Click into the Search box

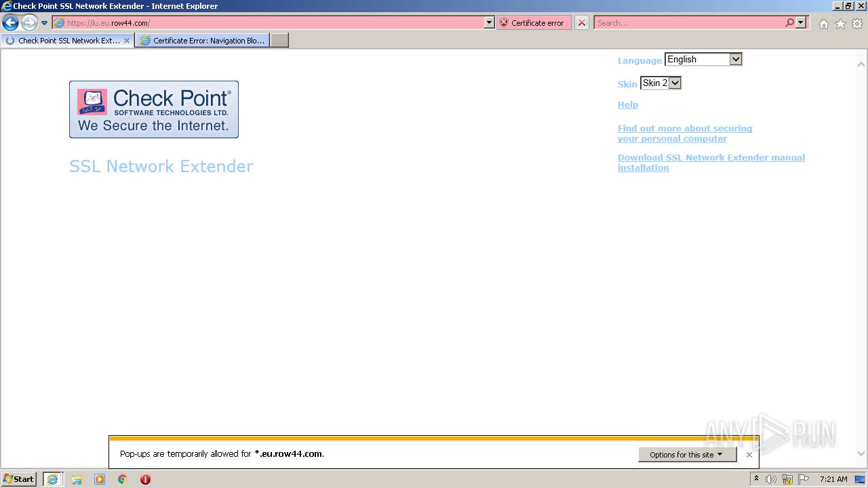(689, 22)
